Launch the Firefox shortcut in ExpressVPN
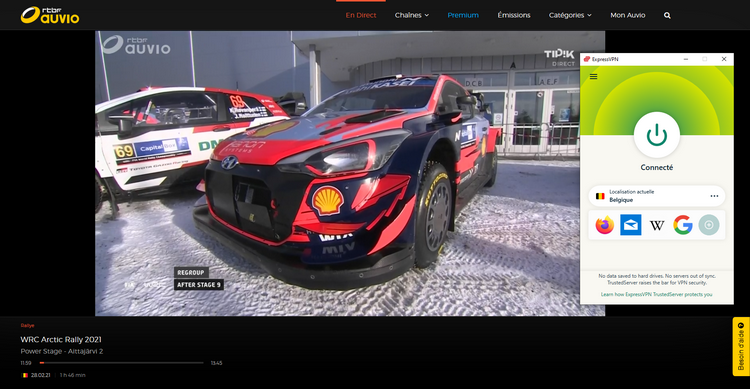This screenshot has width=750, height=389. 605,225
